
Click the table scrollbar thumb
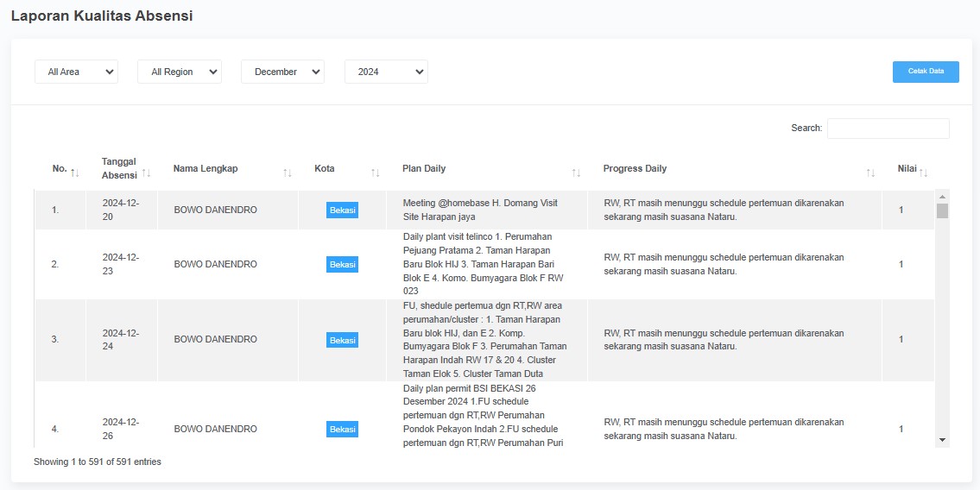pos(942,210)
